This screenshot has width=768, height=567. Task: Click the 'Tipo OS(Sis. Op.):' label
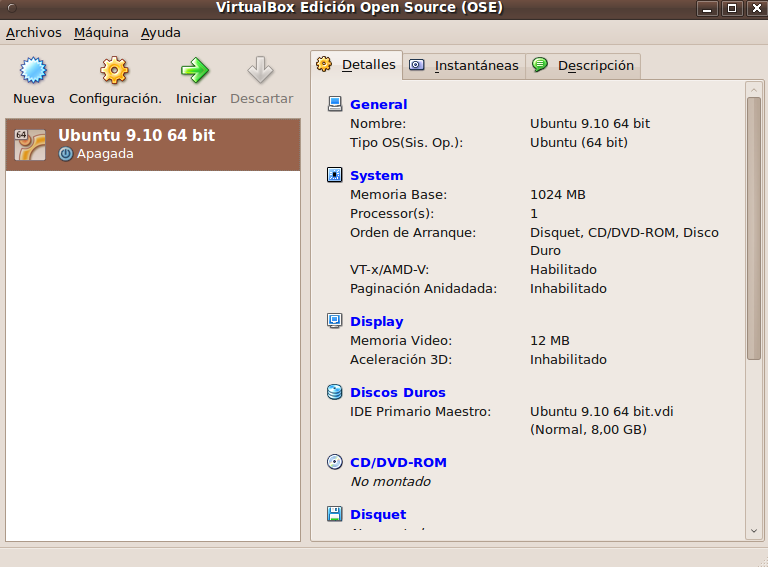click(406, 142)
